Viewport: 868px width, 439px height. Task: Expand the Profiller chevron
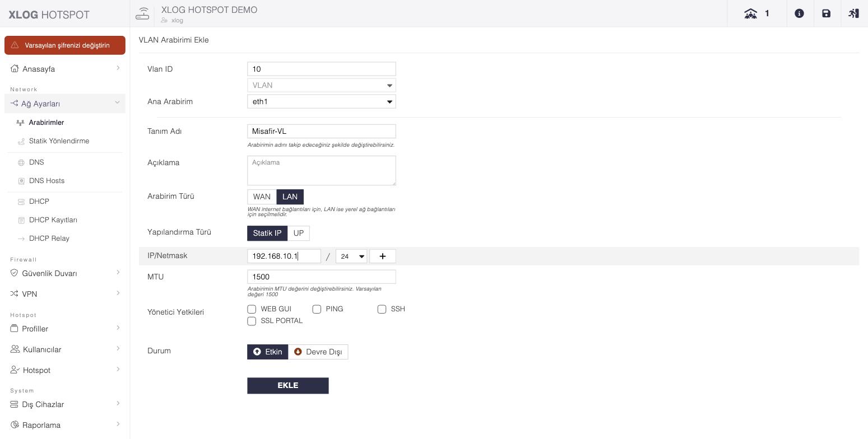tap(118, 328)
